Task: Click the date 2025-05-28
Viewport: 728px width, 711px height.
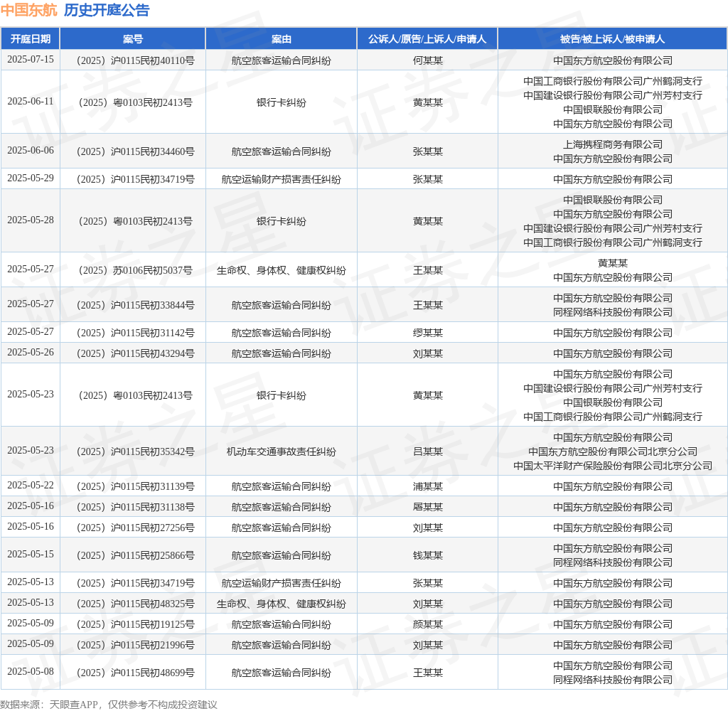Action: pos(31,220)
